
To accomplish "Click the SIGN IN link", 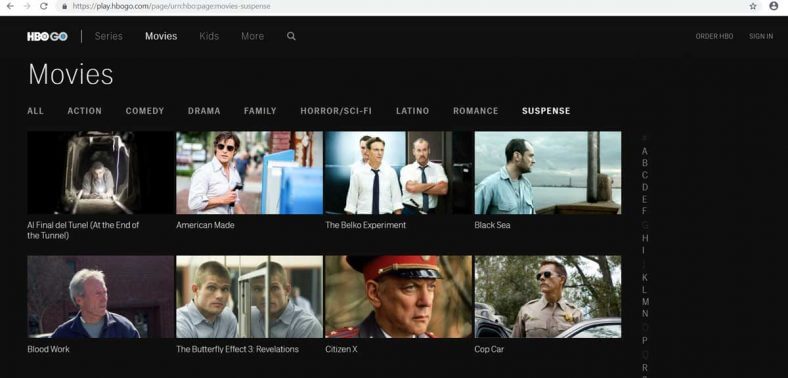I will (x=761, y=36).
